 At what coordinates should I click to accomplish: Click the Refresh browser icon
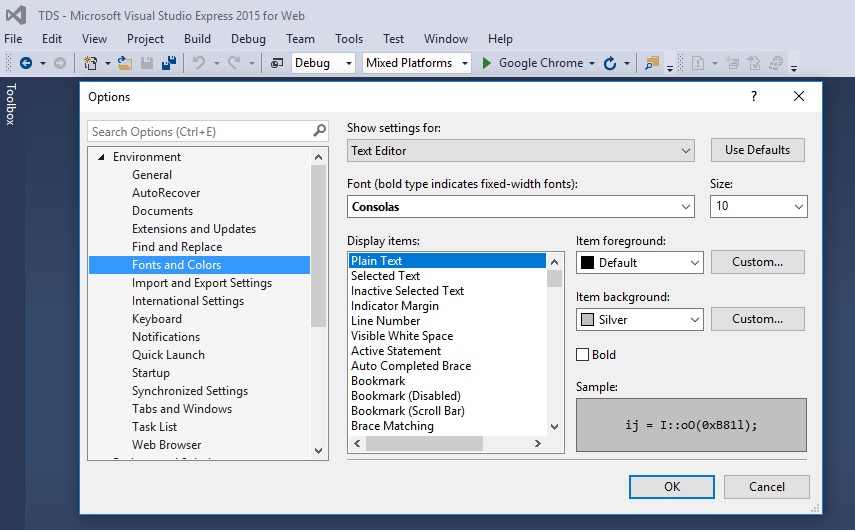coord(610,63)
